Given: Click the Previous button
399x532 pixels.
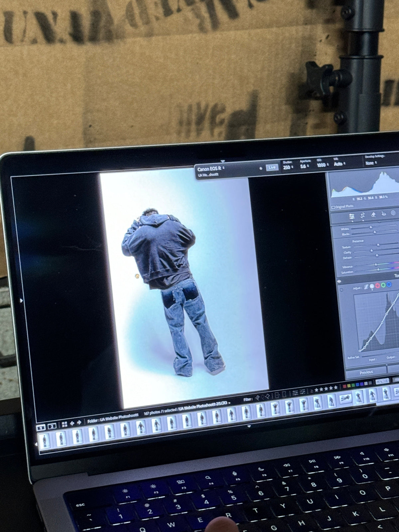Looking at the screenshot, I should [366, 372].
